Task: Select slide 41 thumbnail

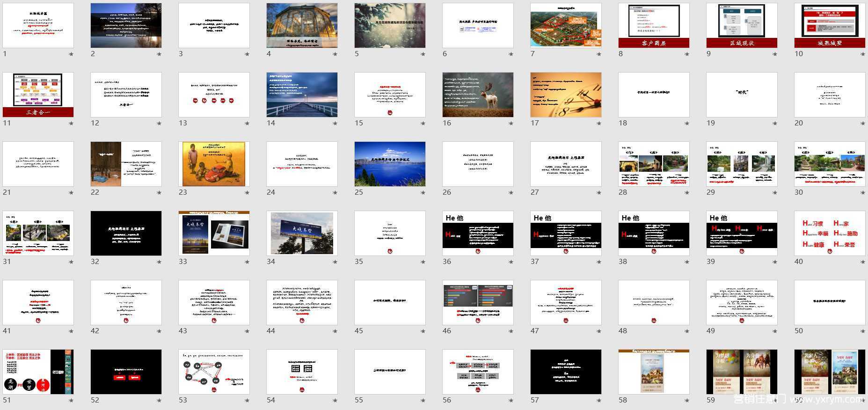Action: 38,302
